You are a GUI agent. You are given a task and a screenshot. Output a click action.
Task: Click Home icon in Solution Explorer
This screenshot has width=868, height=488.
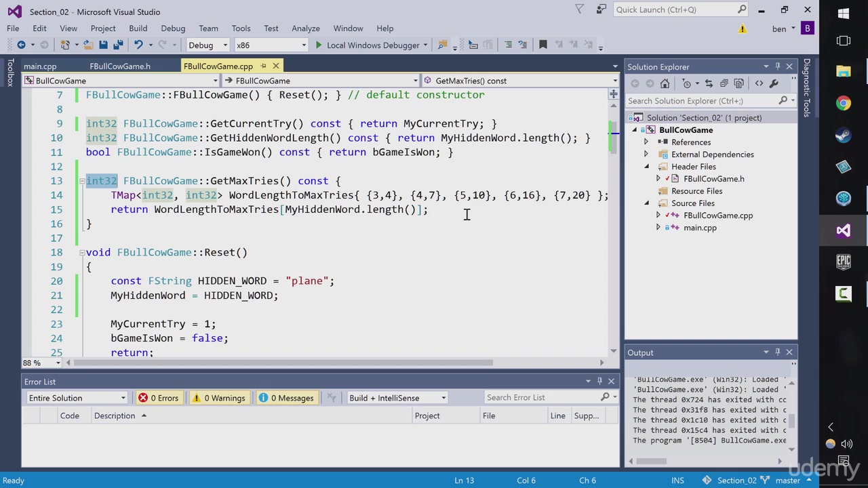click(665, 83)
